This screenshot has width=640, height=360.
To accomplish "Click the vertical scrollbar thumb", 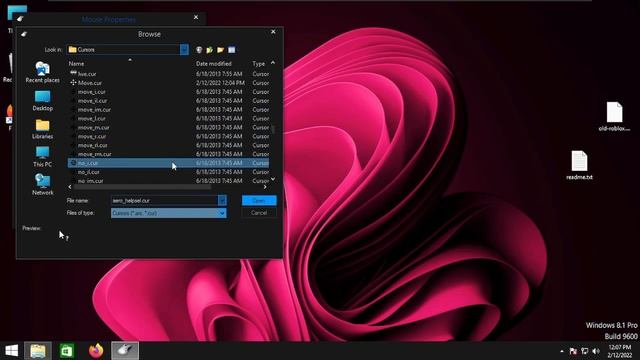I will click(x=273, y=129).
